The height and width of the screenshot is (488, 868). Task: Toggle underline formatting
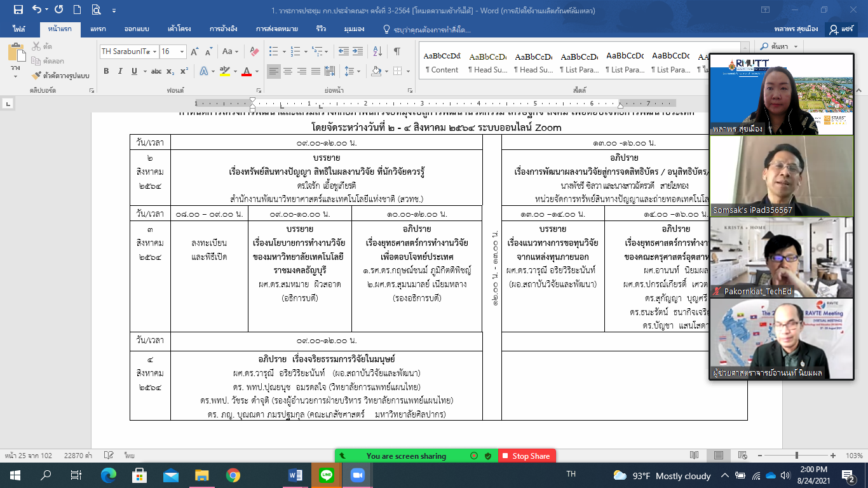click(x=134, y=71)
